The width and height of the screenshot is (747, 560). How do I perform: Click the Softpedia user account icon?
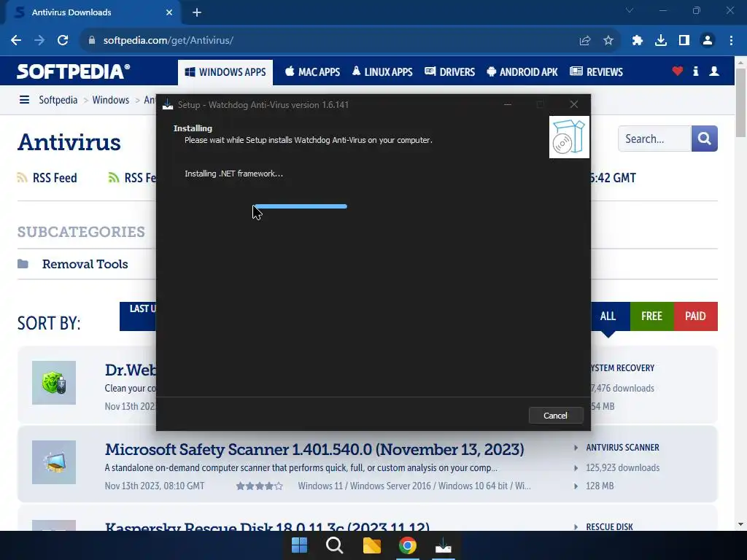click(714, 71)
